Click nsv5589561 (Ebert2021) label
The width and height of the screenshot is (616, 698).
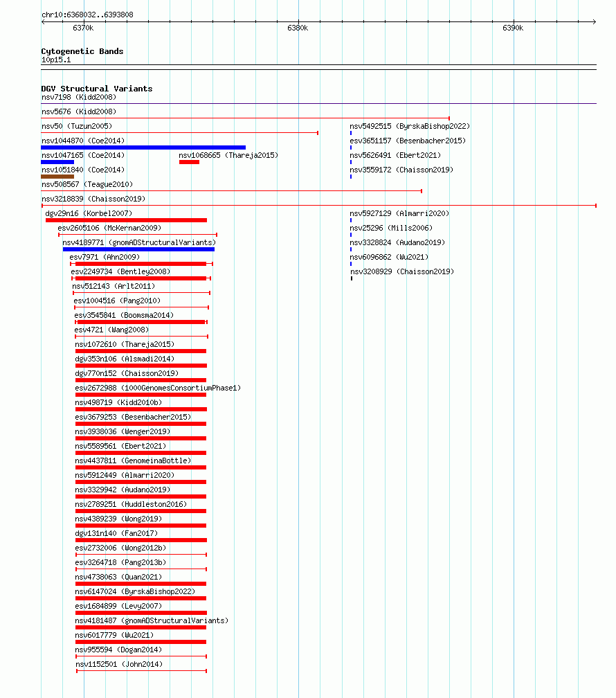(x=120, y=446)
